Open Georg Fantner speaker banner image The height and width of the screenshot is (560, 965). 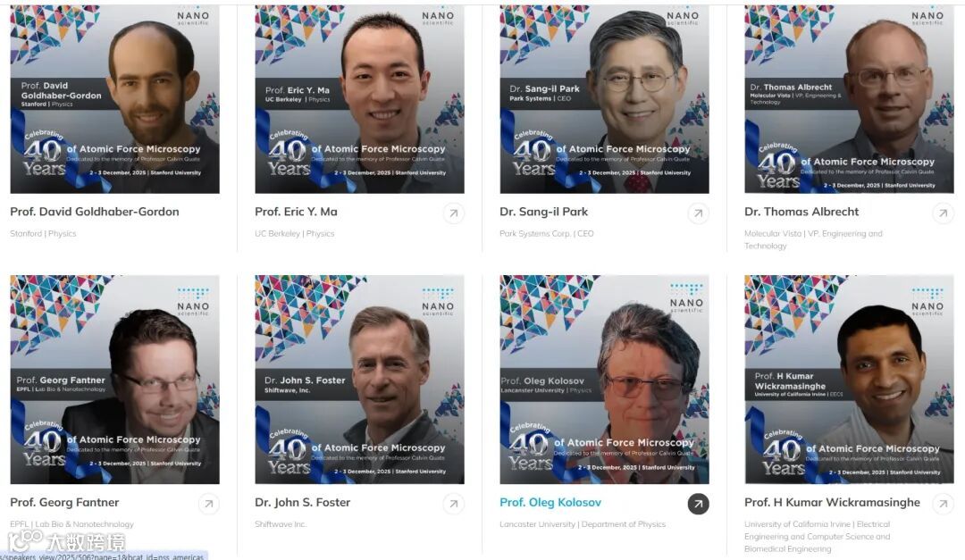[x=114, y=379]
